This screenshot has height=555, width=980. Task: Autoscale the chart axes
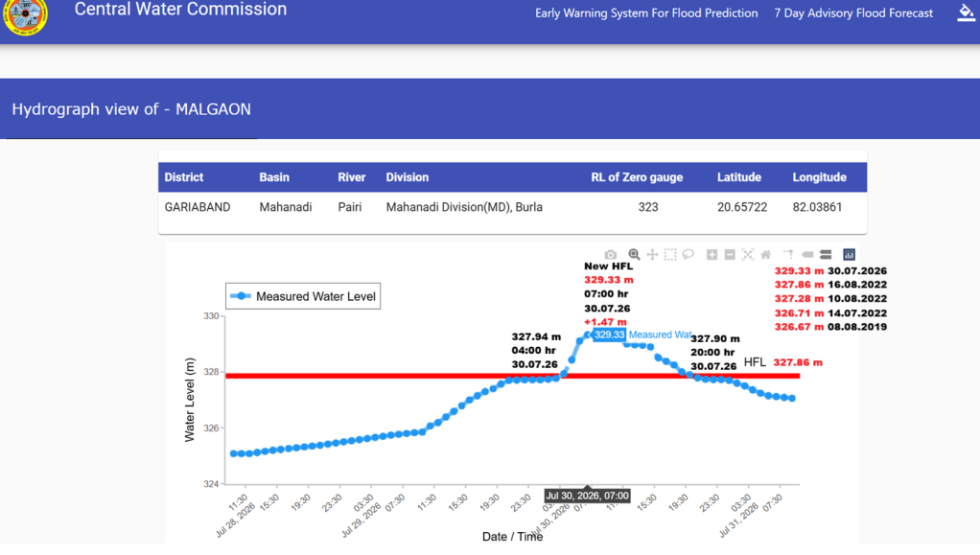748,254
